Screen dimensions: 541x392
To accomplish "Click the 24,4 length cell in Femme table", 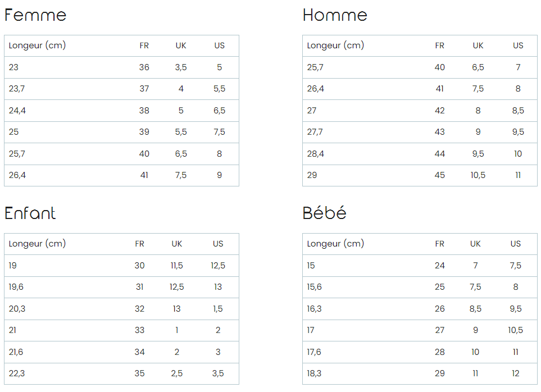I will (17, 111).
